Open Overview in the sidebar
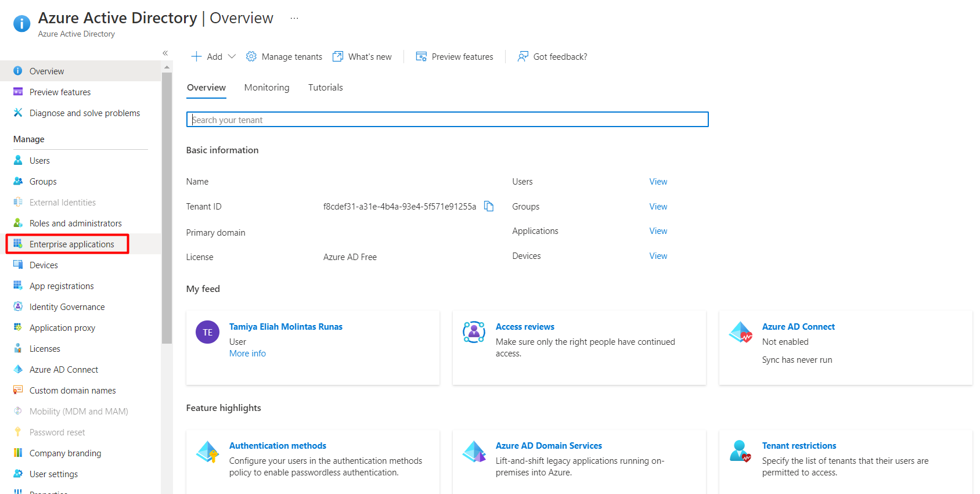 click(80, 71)
